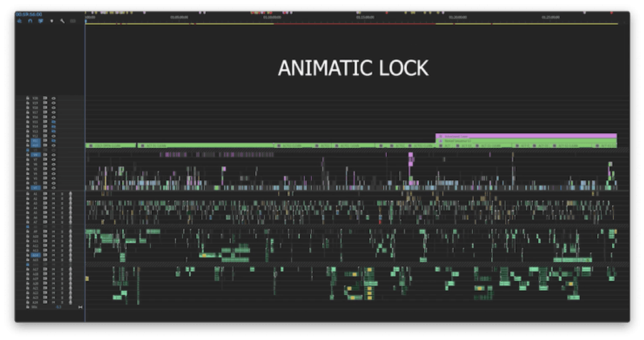Show hidden track V14 via eye
The width and height of the screenshot is (644, 340).
[53, 127]
